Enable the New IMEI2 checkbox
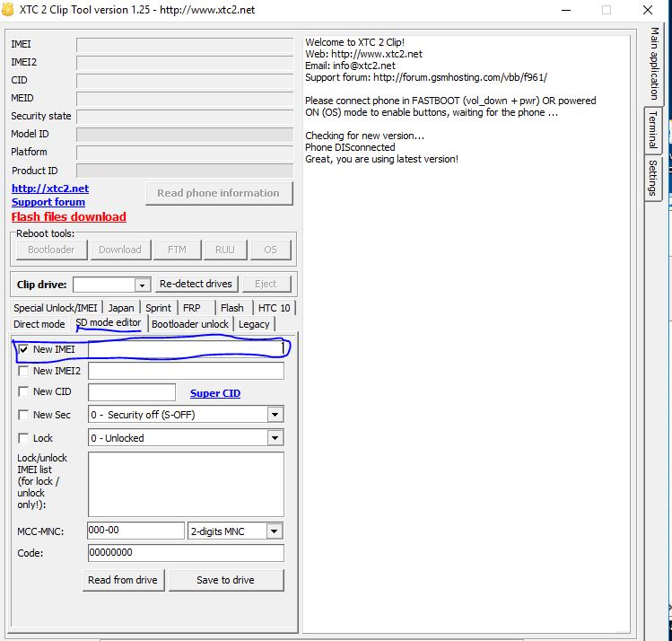Screen dimensions: 672x641 pyautogui.click(x=23, y=371)
